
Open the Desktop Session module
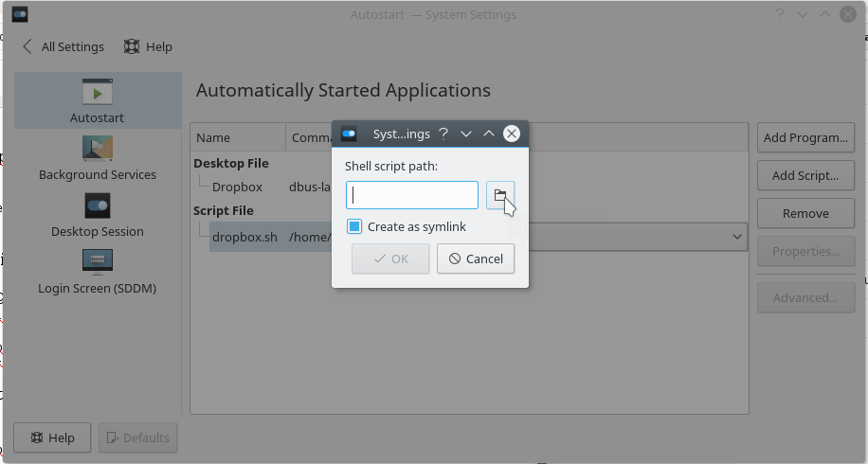pos(98,215)
